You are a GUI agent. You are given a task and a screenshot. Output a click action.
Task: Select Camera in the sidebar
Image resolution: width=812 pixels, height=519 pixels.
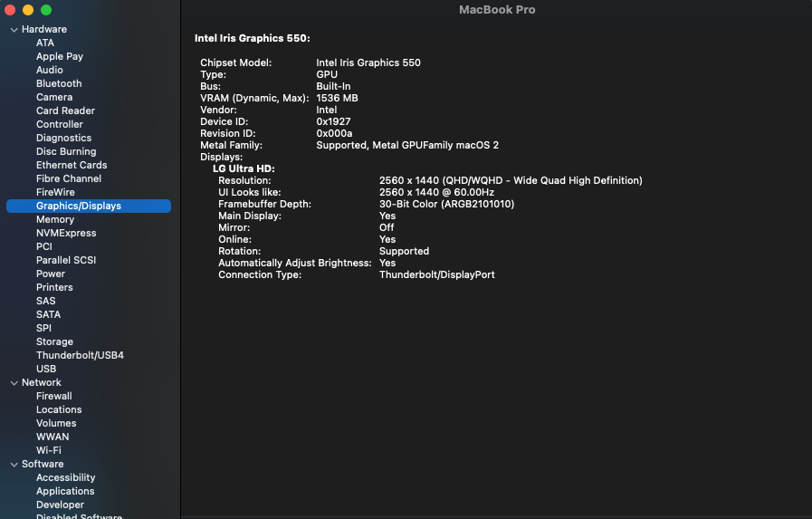pyautogui.click(x=53, y=98)
